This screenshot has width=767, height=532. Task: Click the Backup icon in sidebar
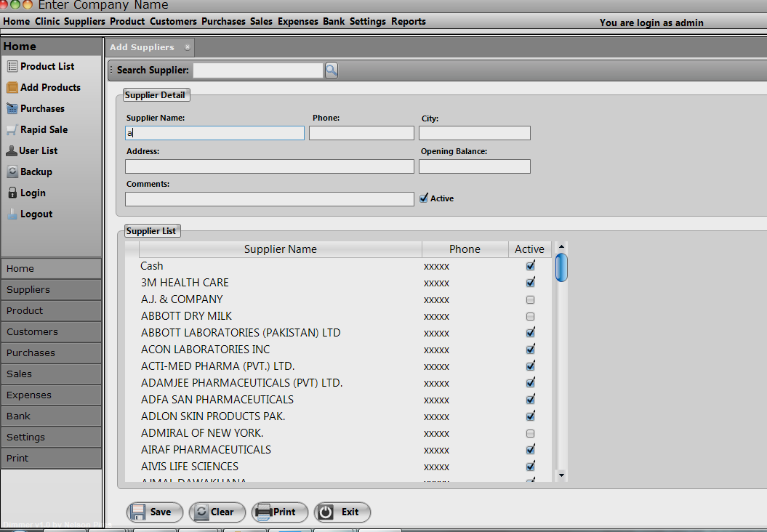[12, 172]
